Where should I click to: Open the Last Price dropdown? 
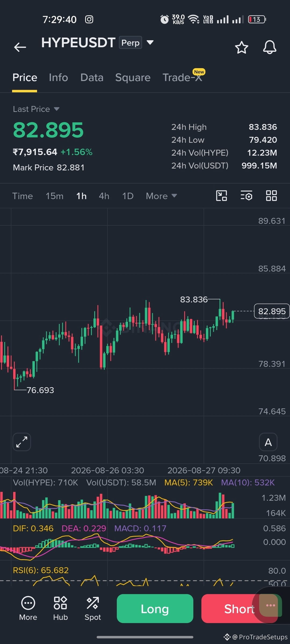coord(36,109)
